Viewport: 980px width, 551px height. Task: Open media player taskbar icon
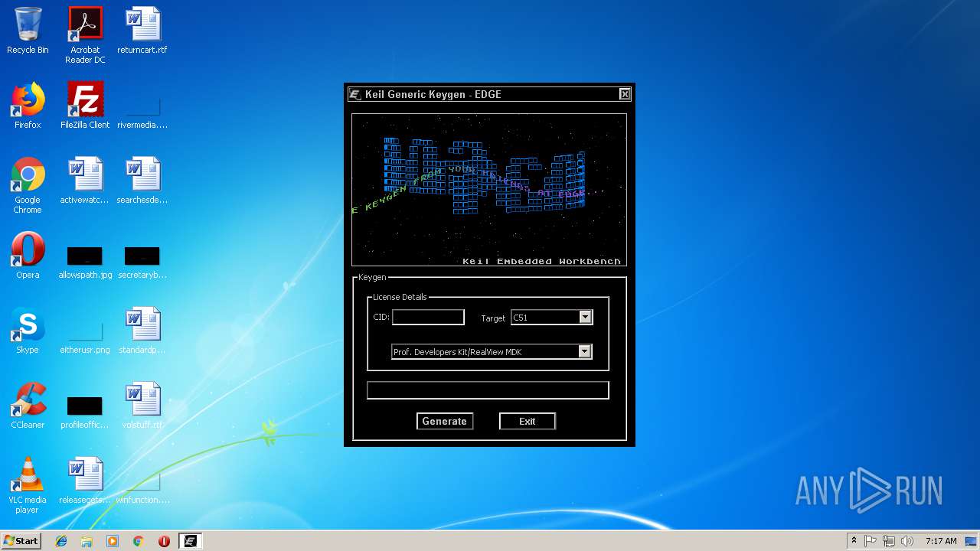(113, 540)
